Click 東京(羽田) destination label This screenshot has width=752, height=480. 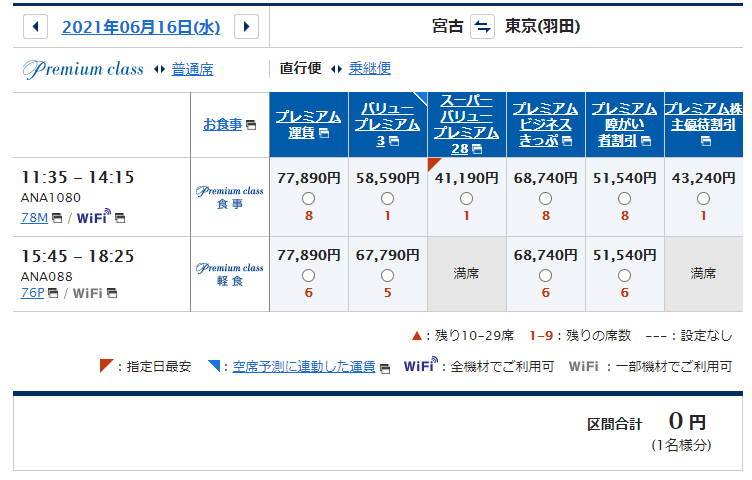(x=542, y=26)
